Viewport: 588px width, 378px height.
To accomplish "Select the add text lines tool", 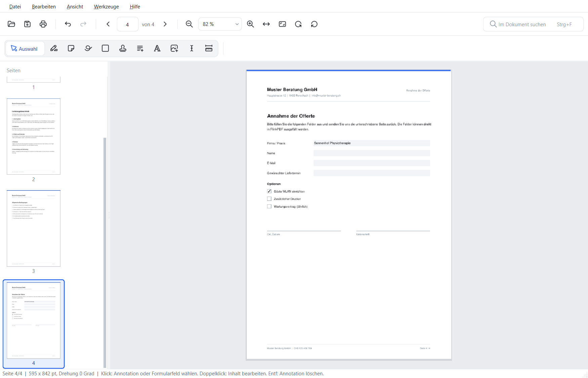I will click(140, 48).
